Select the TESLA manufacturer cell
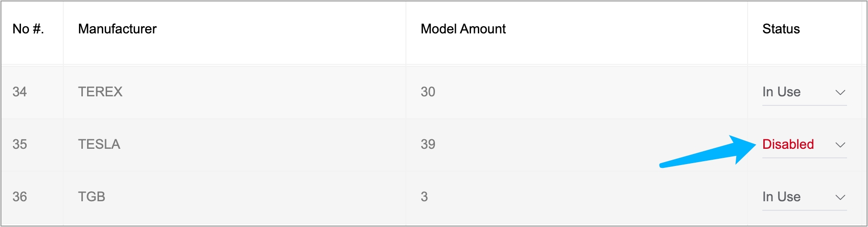 (99, 144)
